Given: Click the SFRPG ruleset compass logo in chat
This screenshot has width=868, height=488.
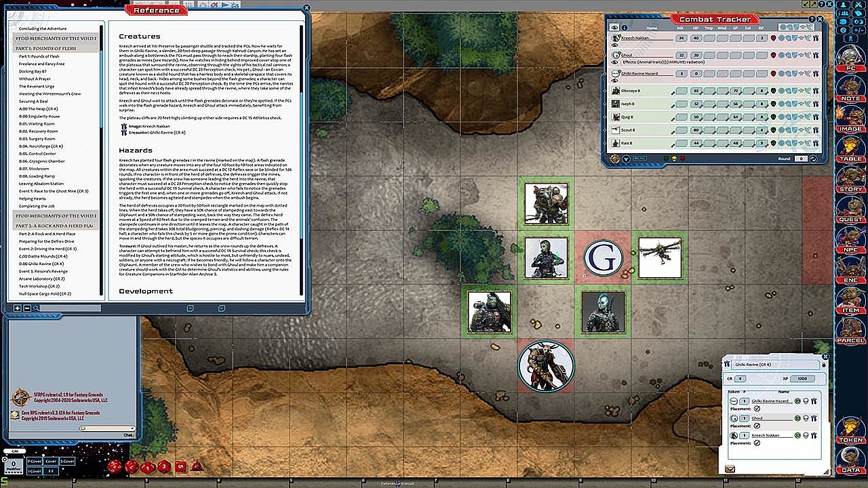Looking at the screenshot, I should coord(20,397).
